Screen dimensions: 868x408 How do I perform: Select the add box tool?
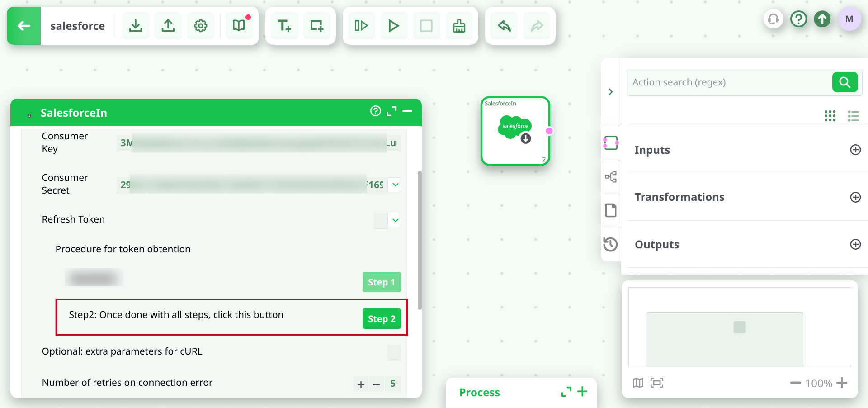[x=317, y=26]
